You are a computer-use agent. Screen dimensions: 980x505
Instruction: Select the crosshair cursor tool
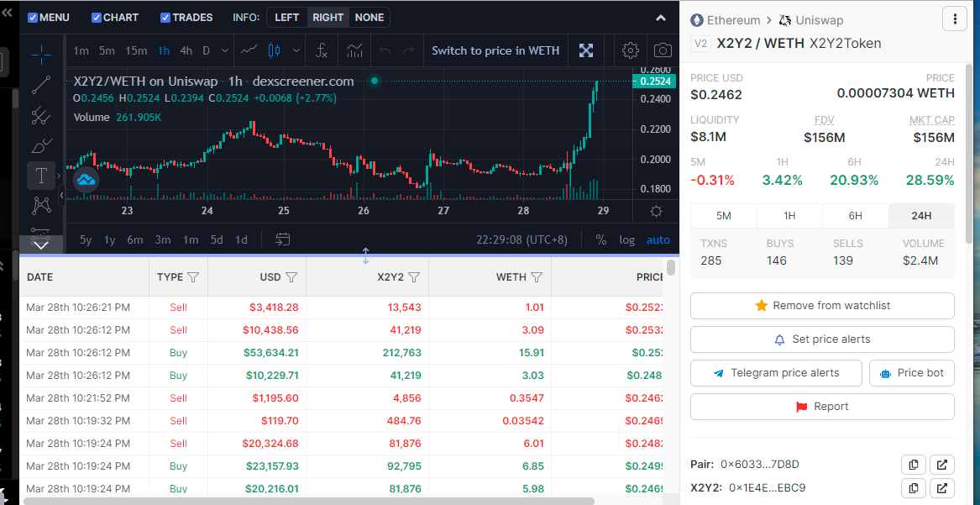tap(41, 55)
